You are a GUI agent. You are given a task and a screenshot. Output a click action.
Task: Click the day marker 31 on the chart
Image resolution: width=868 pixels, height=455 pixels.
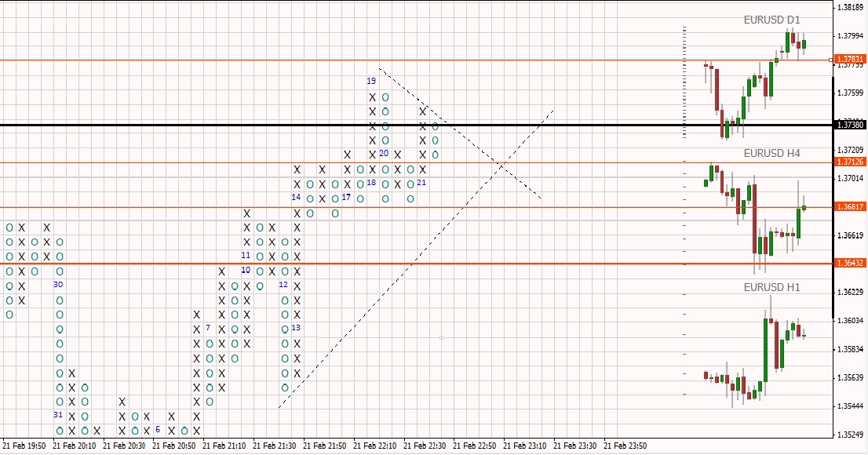tap(58, 414)
